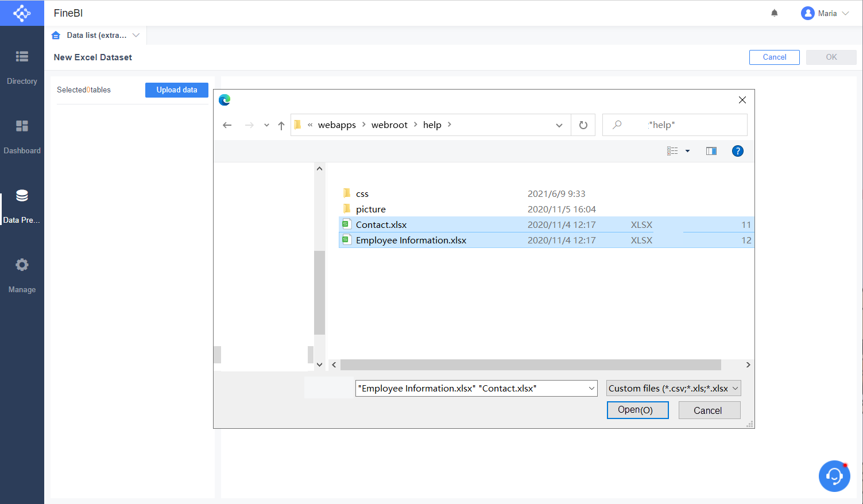Go back in the file dialog
Viewport: 863px width, 504px height.
tap(227, 125)
